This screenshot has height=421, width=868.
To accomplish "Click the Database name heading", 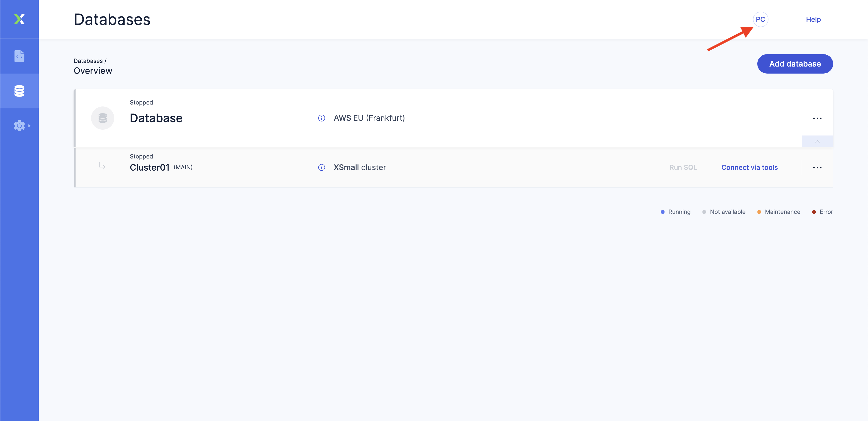I will pyautogui.click(x=156, y=118).
